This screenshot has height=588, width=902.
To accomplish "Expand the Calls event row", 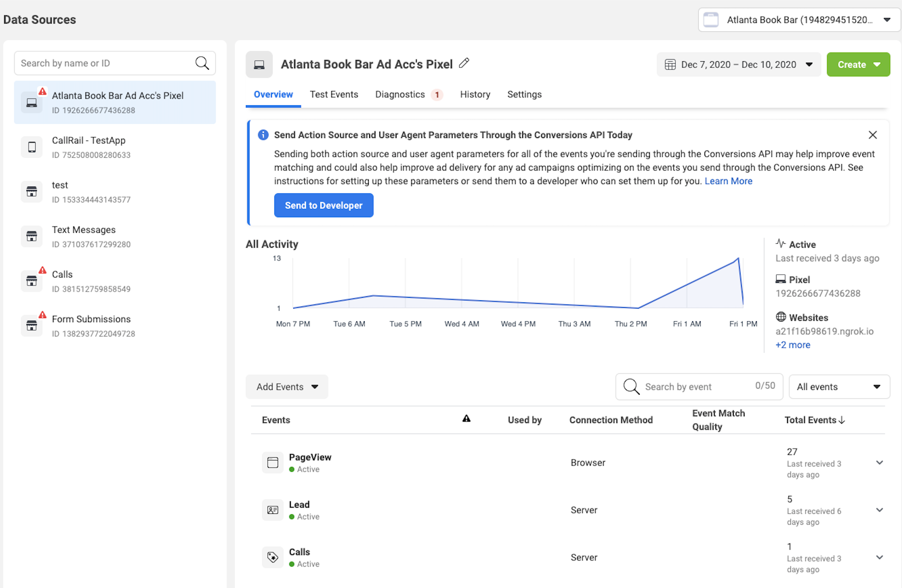I will tap(880, 557).
